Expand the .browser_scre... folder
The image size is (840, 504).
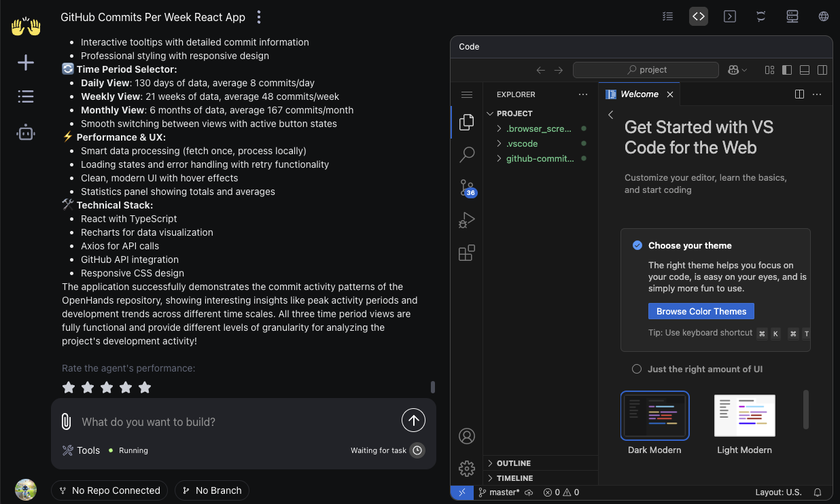tap(540, 128)
